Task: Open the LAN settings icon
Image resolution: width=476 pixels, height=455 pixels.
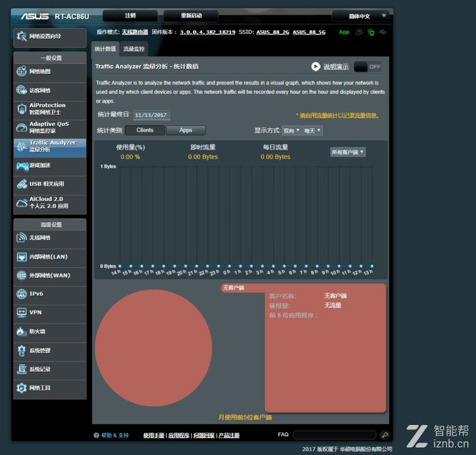Action: pyautogui.click(x=21, y=257)
